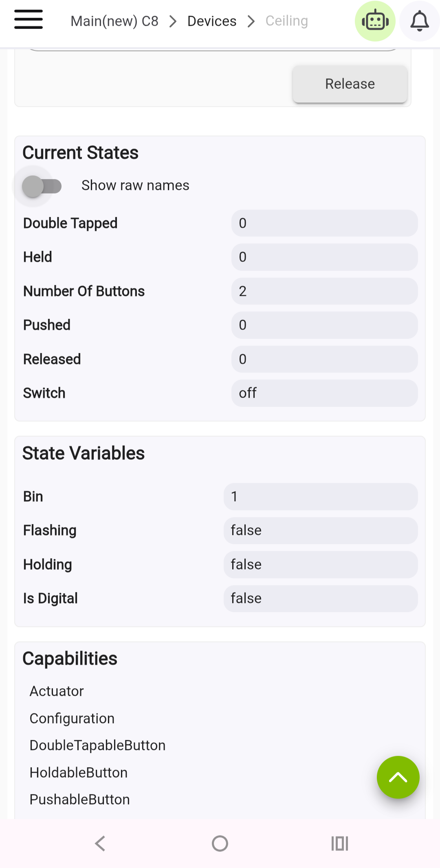Screen dimensions: 440x868
Task: Tap the Android home circle icon
Action: (220, 843)
